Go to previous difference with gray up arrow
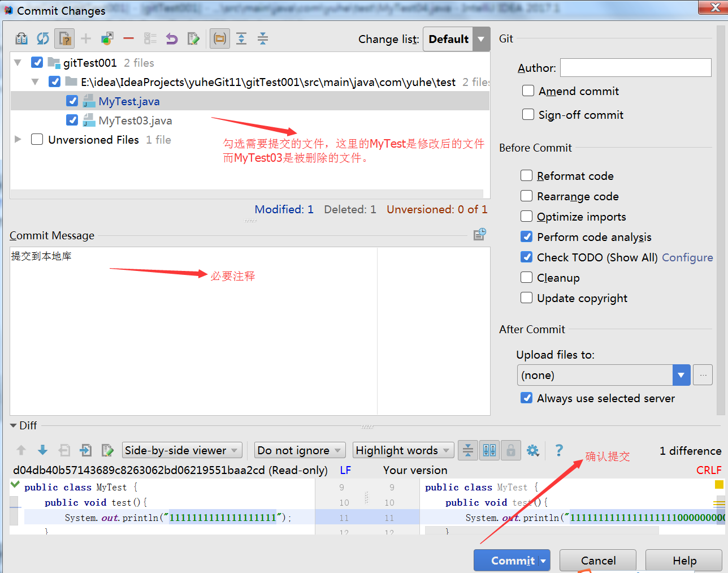728x573 pixels. click(x=21, y=450)
